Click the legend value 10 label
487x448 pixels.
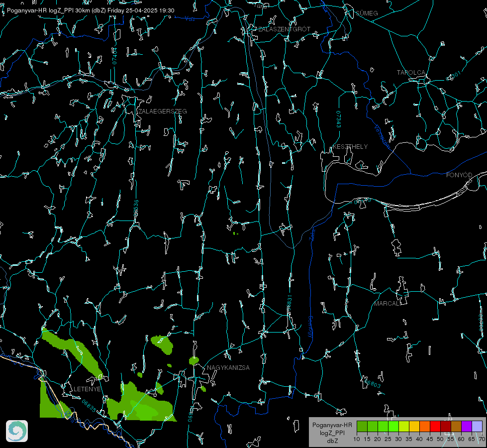tap(357, 440)
